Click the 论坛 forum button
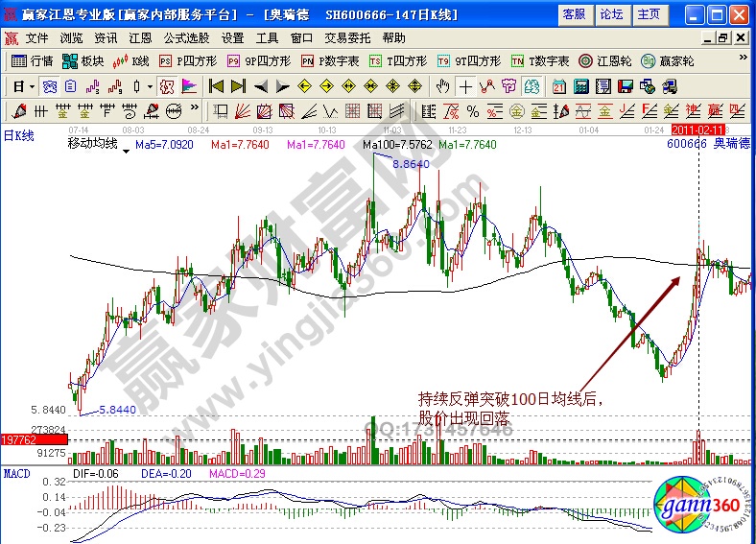The image size is (756, 544). [x=611, y=14]
